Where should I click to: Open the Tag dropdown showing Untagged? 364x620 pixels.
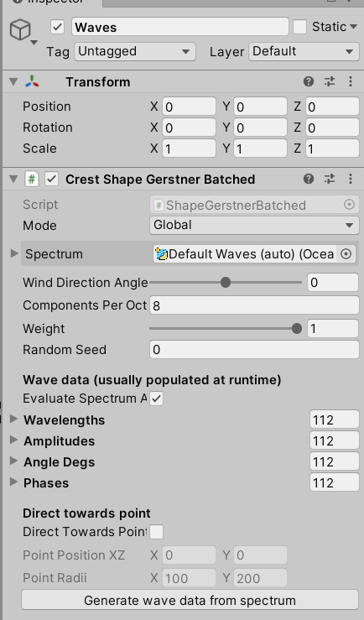[x=135, y=51]
